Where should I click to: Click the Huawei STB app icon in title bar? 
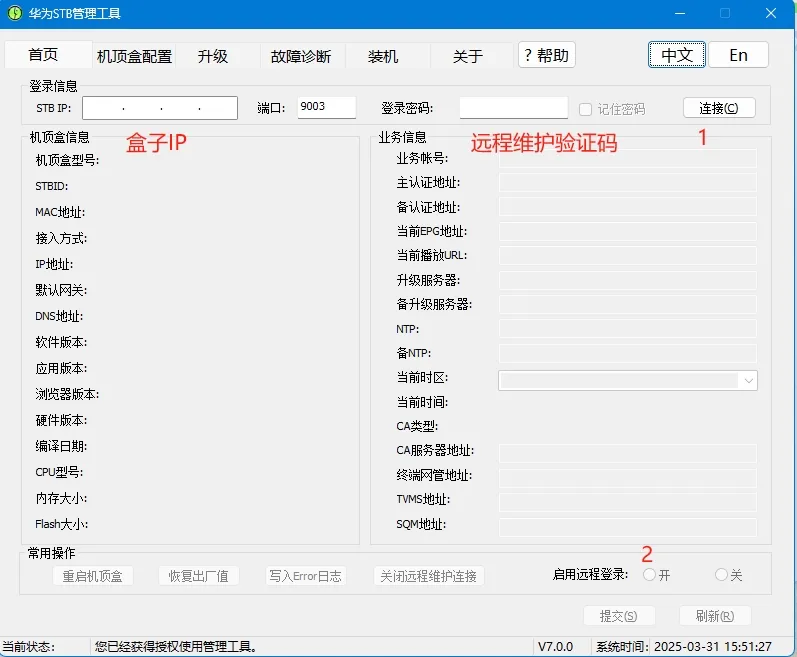click(14, 13)
